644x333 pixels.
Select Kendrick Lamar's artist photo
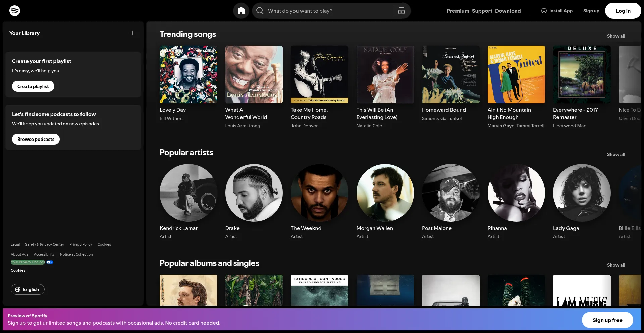pyautogui.click(x=188, y=193)
